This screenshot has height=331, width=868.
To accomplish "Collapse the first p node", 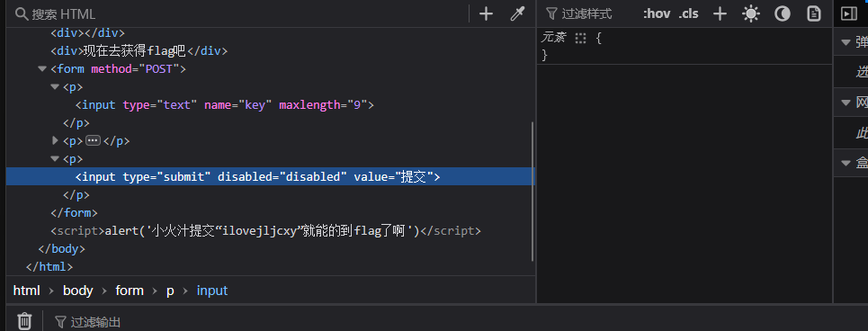I will tap(54, 87).
